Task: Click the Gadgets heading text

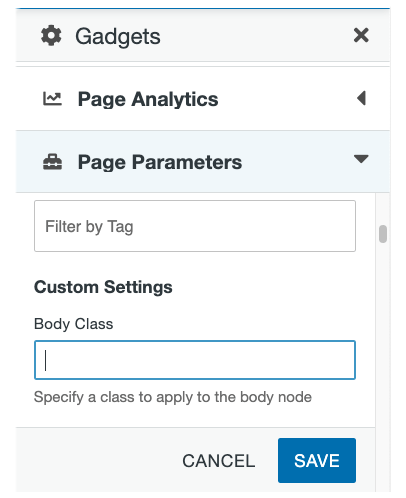Action: coord(118,36)
